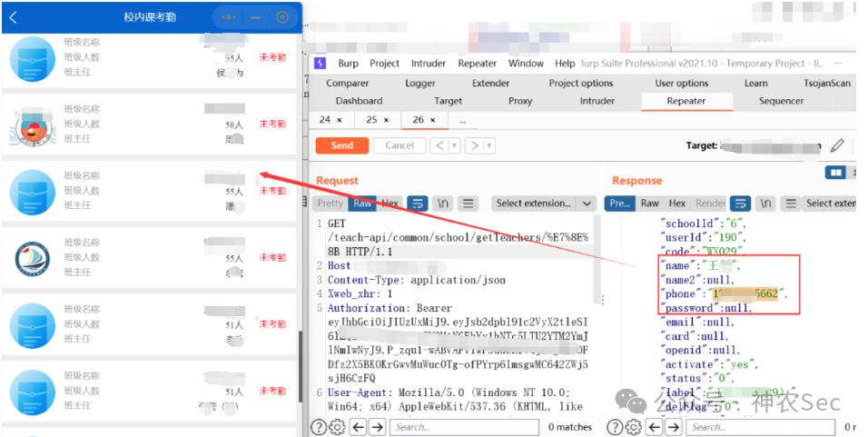Go to next match arrow below Request
Viewport: 868px width, 437px height.
point(378,427)
